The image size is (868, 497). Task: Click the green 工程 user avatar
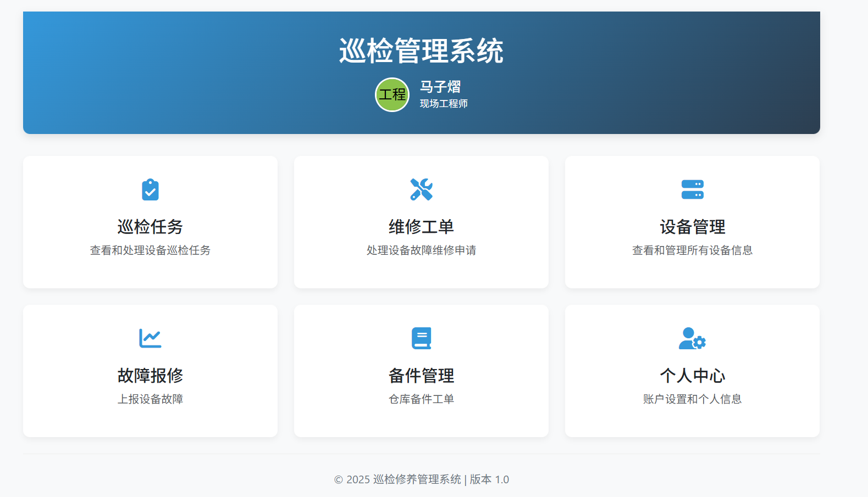point(392,94)
